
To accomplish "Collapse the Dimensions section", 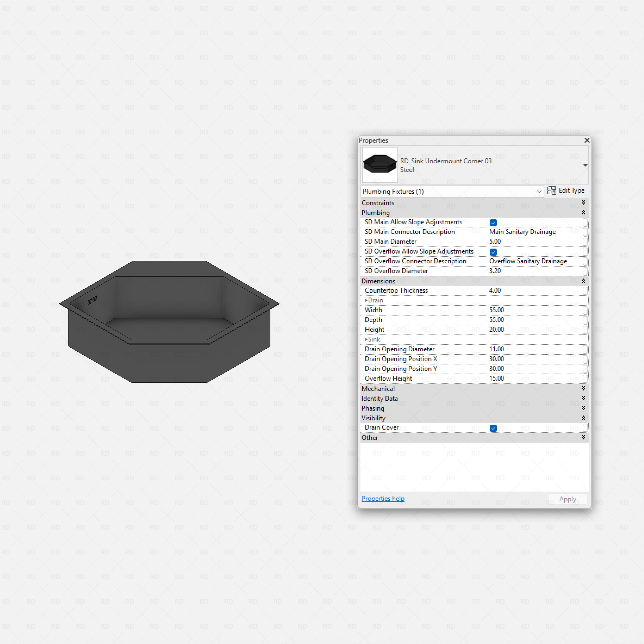I will 584,281.
